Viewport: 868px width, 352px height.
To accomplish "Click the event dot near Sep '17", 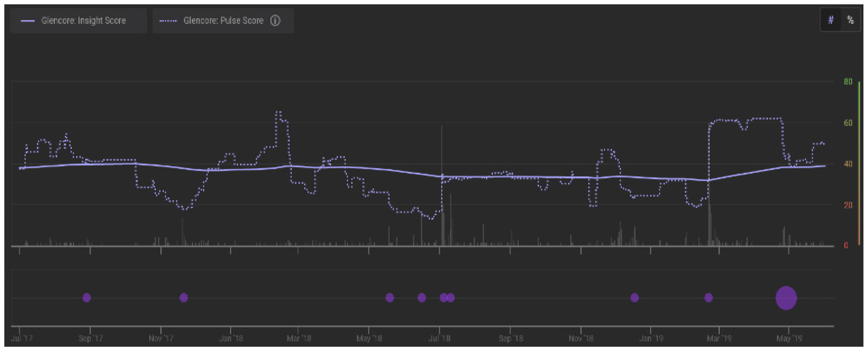I will [87, 298].
